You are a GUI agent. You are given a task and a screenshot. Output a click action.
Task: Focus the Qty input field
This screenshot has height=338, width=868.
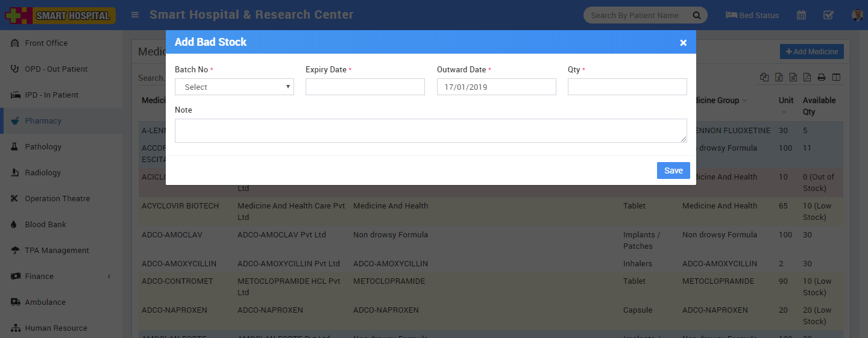(x=627, y=87)
